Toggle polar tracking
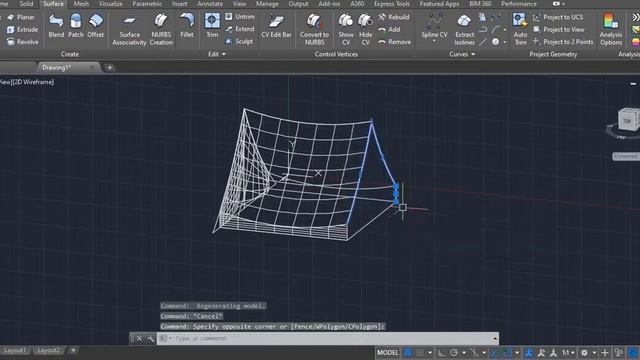 (x=454, y=353)
